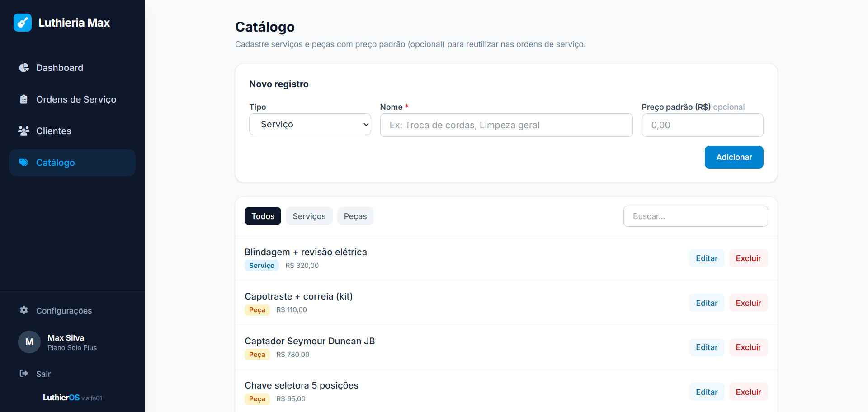Edit Captador Seymour Duncan JB item
Screen dimensions: 868x412
click(x=707, y=347)
